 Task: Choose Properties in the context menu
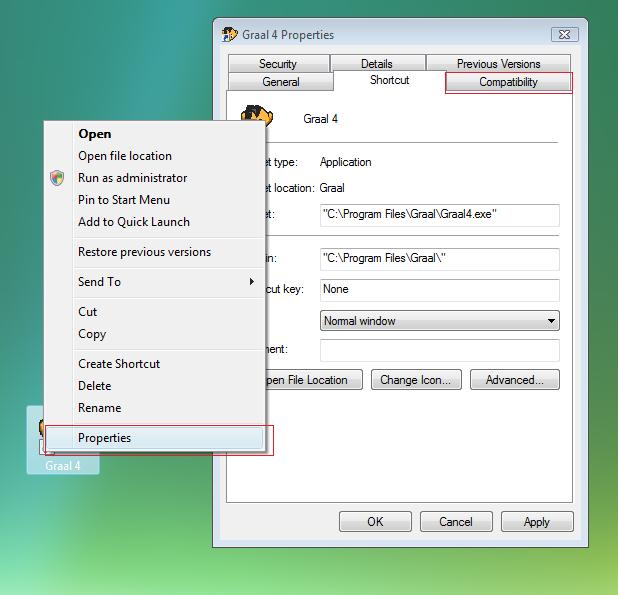[105, 438]
